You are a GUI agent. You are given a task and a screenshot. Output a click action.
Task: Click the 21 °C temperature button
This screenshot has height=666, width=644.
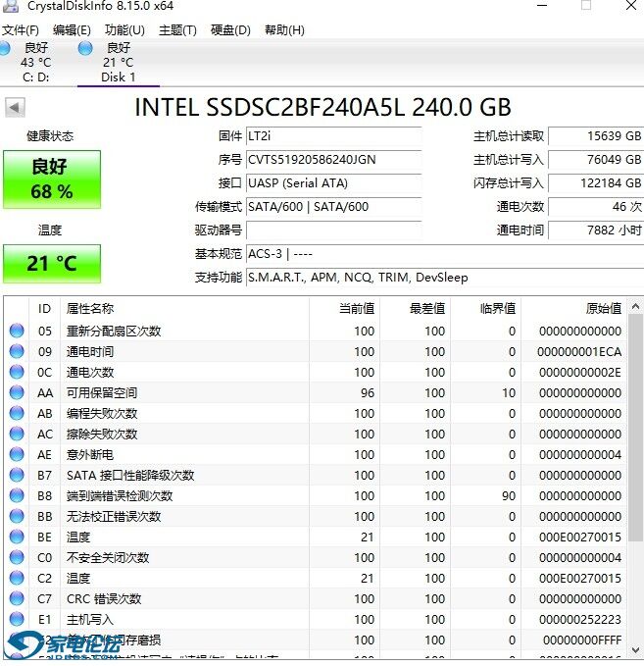pyautogui.click(x=52, y=263)
